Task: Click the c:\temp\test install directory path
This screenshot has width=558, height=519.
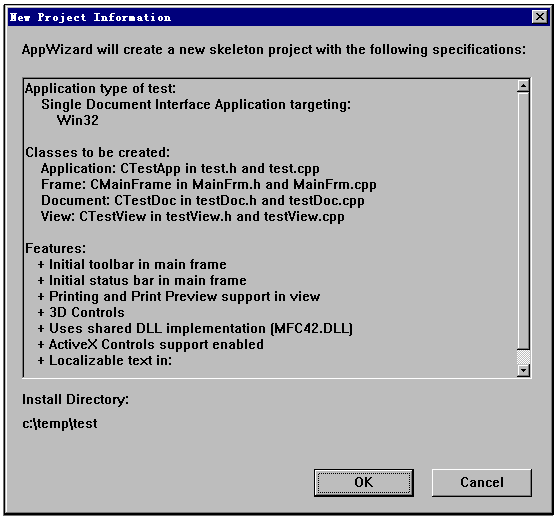Action: [x=59, y=424]
